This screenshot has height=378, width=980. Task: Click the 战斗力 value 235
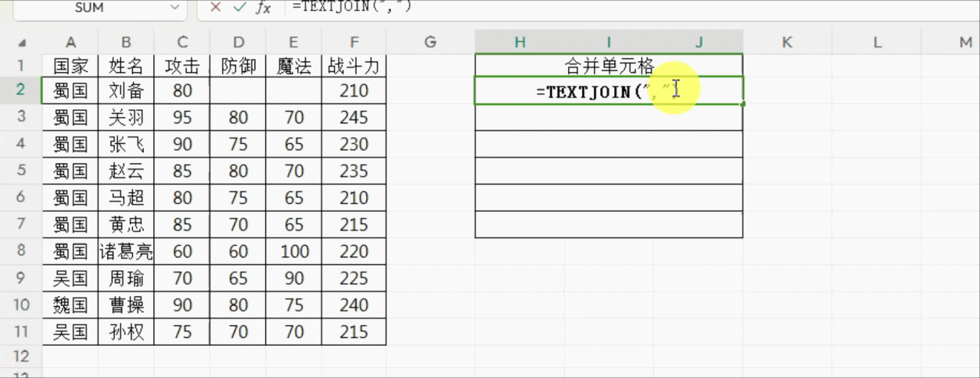pyautogui.click(x=354, y=171)
